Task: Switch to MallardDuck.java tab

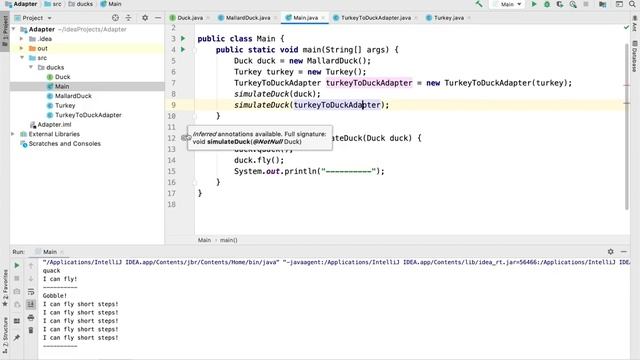Action: pyautogui.click(x=247, y=18)
